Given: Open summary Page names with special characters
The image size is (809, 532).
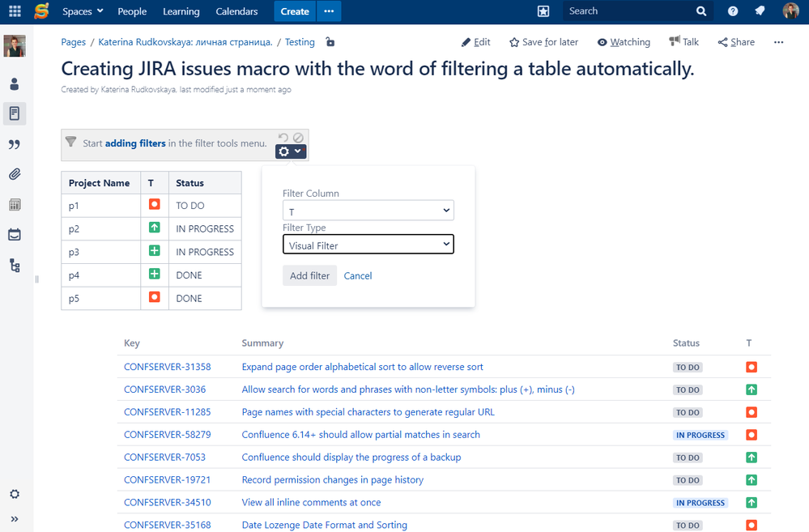Looking at the screenshot, I should click(x=368, y=412).
